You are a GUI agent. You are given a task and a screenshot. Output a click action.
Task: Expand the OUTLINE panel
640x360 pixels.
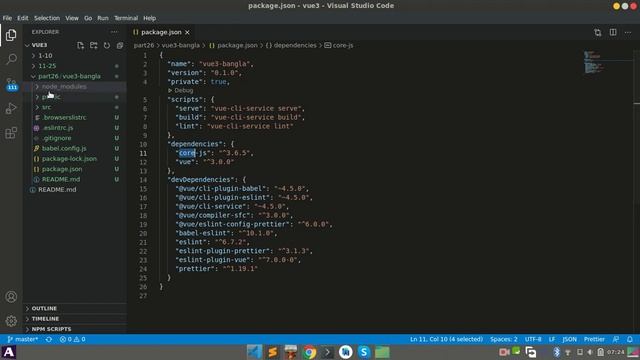pyautogui.click(x=44, y=309)
